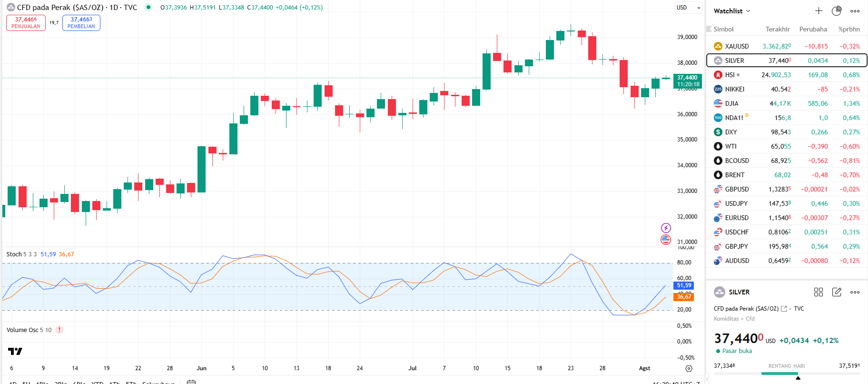This screenshot has width=868, height=384.
Task: Click the Volume Osc error warning icon
Action: 59,330
